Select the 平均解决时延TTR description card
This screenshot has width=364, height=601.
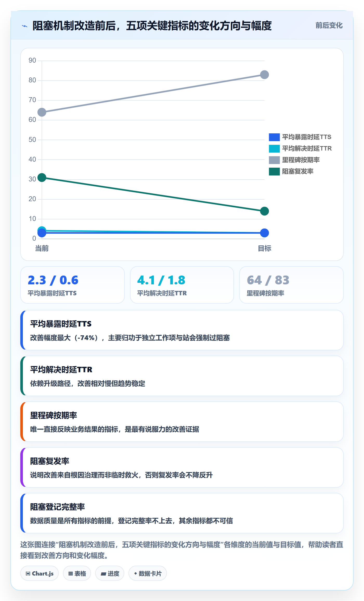click(182, 376)
